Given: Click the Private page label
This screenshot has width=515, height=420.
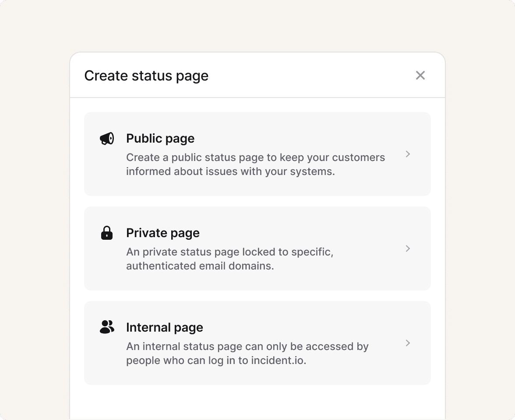Looking at the screenshot, I should pyautogui.click(x=163, y=233).
